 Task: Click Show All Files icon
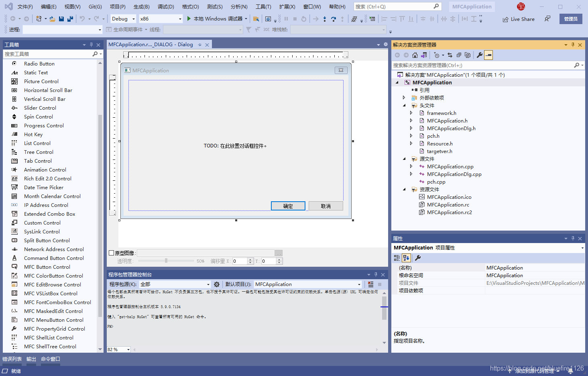pos(468,55)
